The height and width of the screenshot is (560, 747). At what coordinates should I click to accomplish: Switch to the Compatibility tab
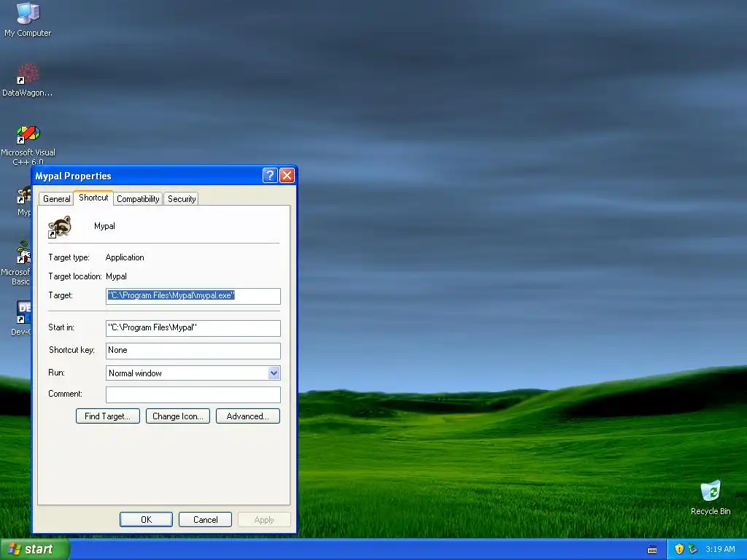click(x=138, y=199)
